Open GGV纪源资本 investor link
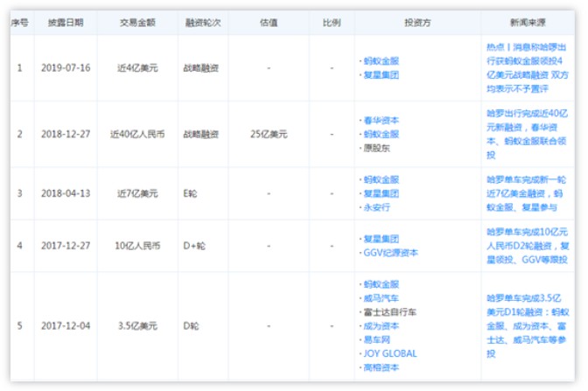This screenshot has height=391, width=588. pyautogui.click(x=390, y=253)
